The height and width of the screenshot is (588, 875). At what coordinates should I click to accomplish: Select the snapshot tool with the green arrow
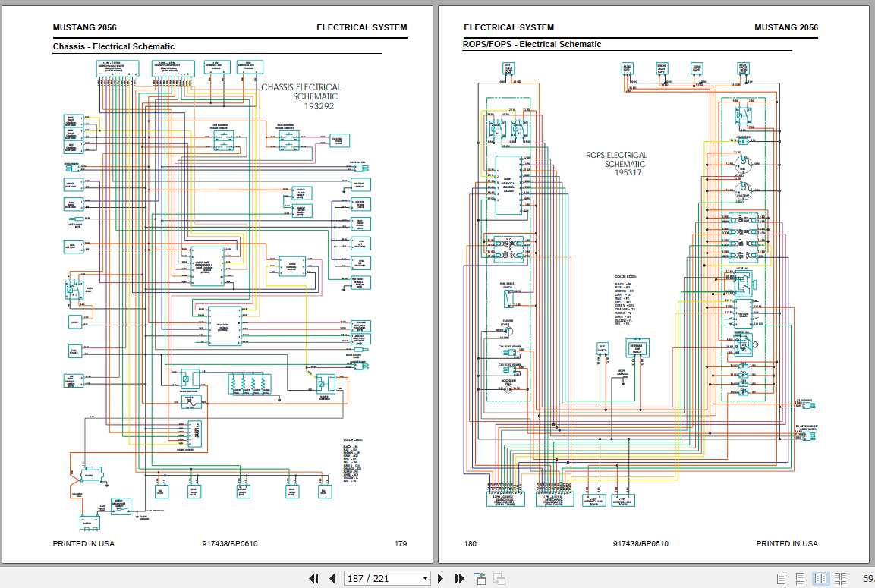(480, 578)
